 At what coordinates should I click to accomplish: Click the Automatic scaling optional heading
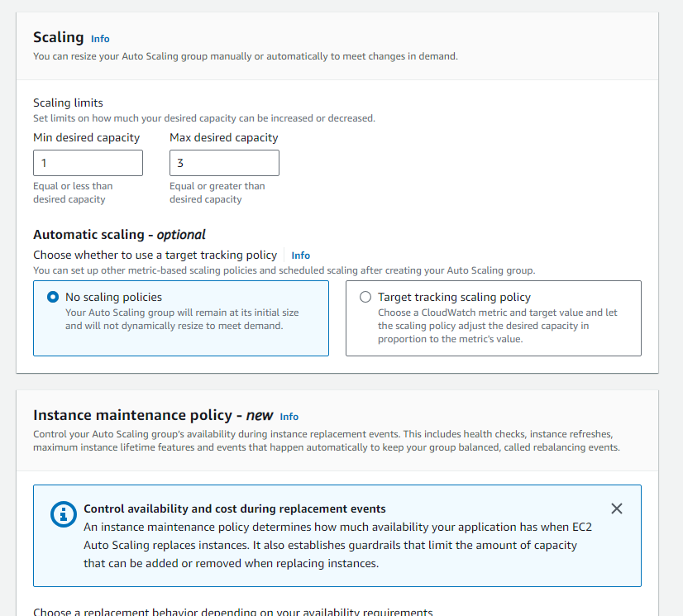click(x=119, y=235)
